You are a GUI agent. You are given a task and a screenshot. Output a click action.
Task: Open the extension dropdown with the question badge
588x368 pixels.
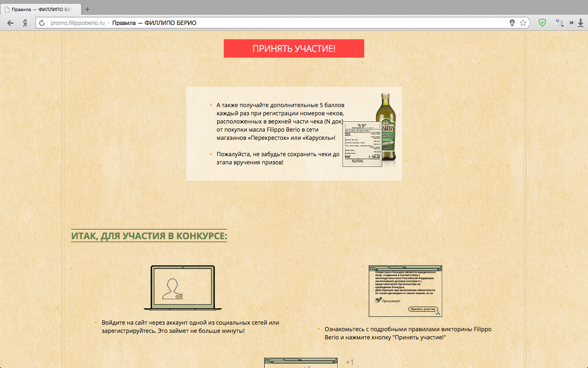click(x=559, y=23)
